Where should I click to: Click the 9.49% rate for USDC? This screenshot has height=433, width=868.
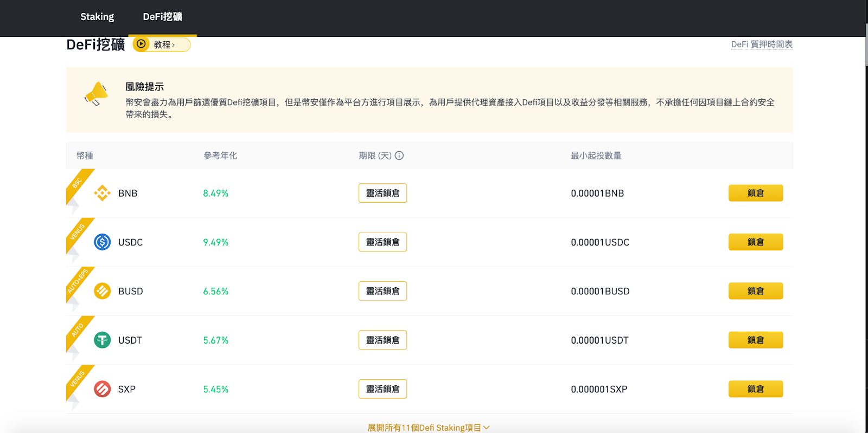point(216,242)
